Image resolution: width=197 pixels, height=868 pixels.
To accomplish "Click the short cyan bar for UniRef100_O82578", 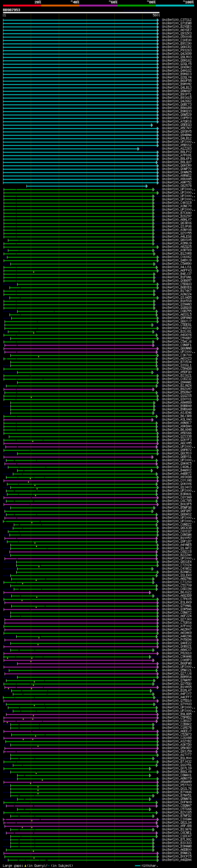I will tap(87, 186).
